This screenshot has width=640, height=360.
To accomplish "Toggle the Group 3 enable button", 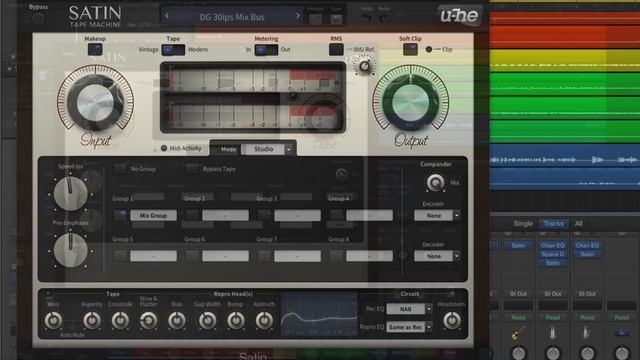I will click(x=264, y=214).
